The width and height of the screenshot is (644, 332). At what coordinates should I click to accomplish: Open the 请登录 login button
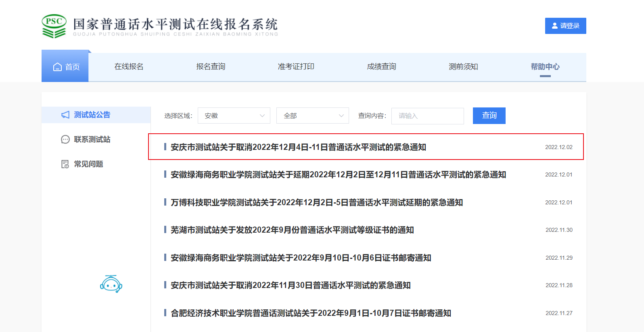(566, 26)
